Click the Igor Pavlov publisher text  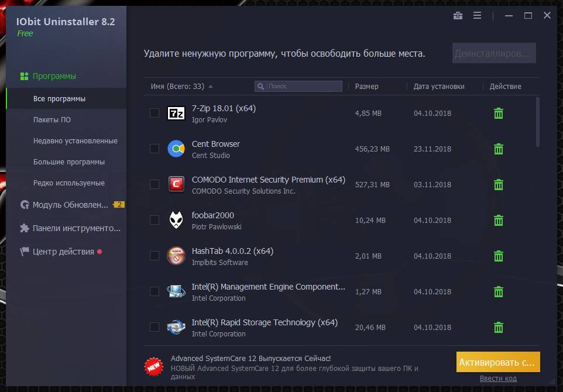210,120
